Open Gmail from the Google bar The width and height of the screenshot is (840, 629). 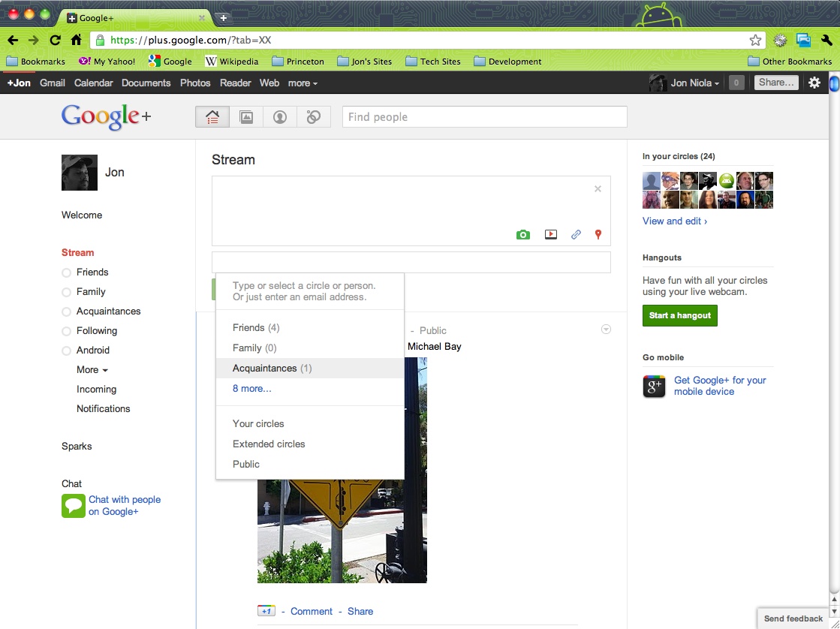53,83
